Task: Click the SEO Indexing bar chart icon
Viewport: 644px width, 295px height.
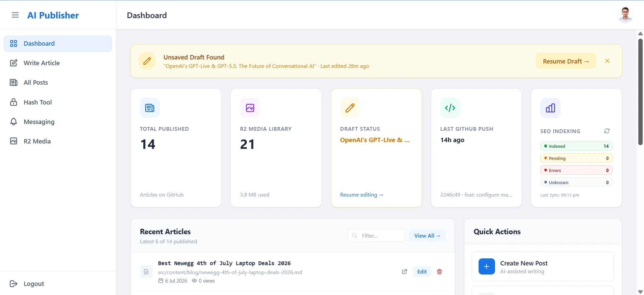Action: tap(550, 108)
